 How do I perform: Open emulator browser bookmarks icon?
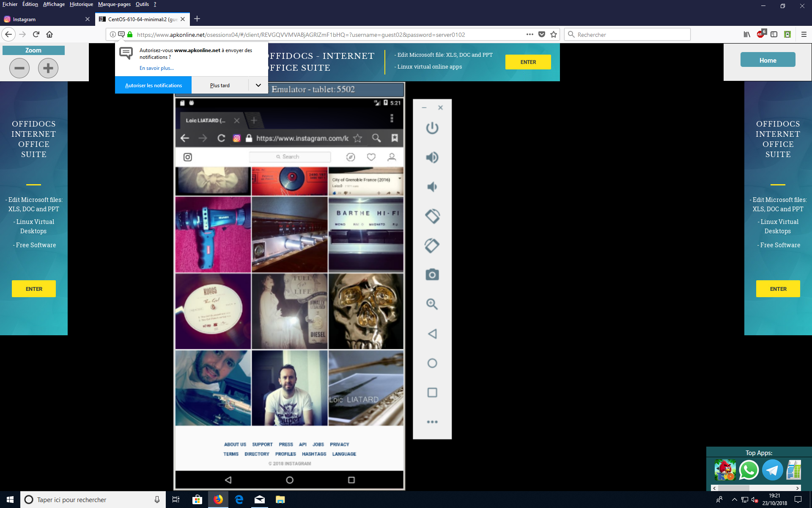click(x=395, y=138)
